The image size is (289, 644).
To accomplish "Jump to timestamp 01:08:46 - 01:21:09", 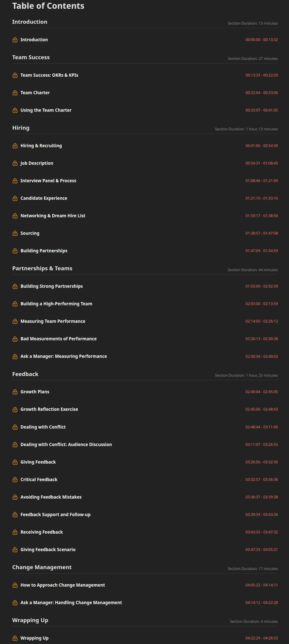I will pos(262,181).
